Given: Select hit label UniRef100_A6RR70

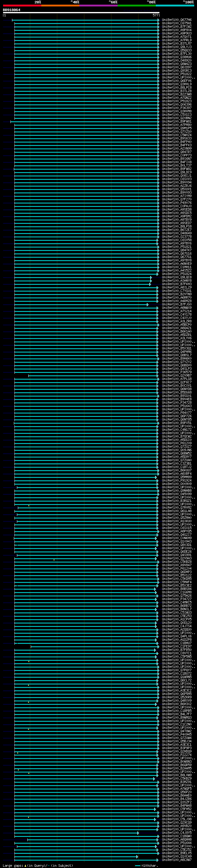Looking at the screenshot, I should pyautogui.click(x=177, y=297).
